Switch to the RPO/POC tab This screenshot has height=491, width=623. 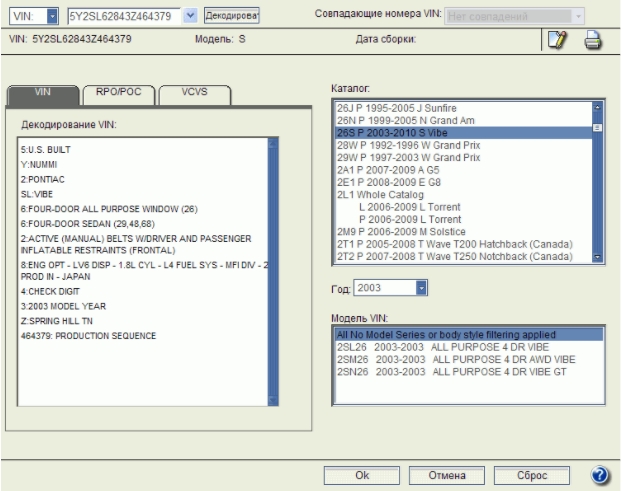point(118,95)
